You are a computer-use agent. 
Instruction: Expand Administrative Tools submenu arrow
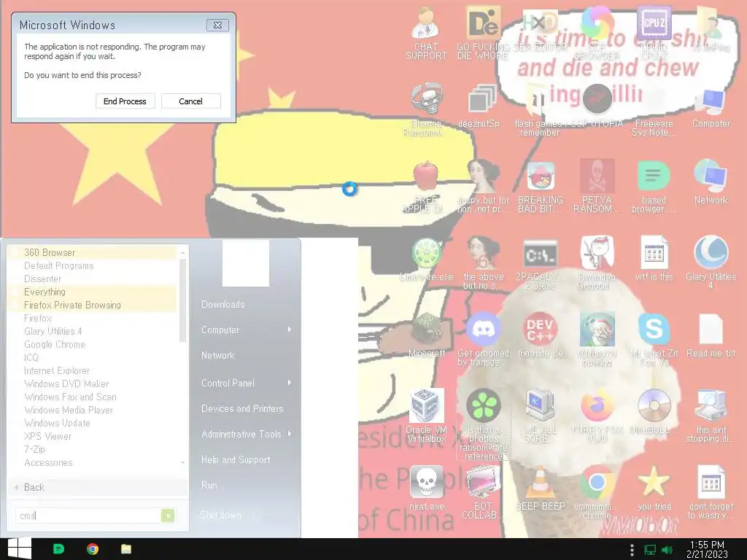[x=289, y=434]
